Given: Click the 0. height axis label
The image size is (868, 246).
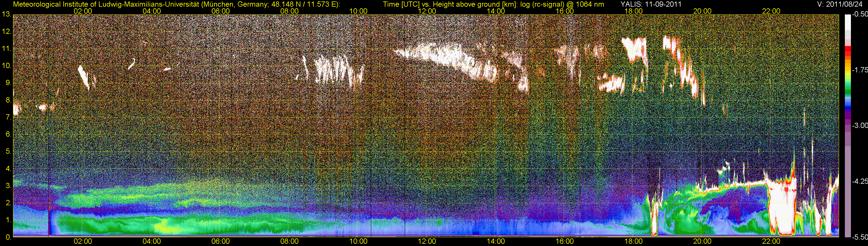Looking at the screenshot, I should [8, 237].
